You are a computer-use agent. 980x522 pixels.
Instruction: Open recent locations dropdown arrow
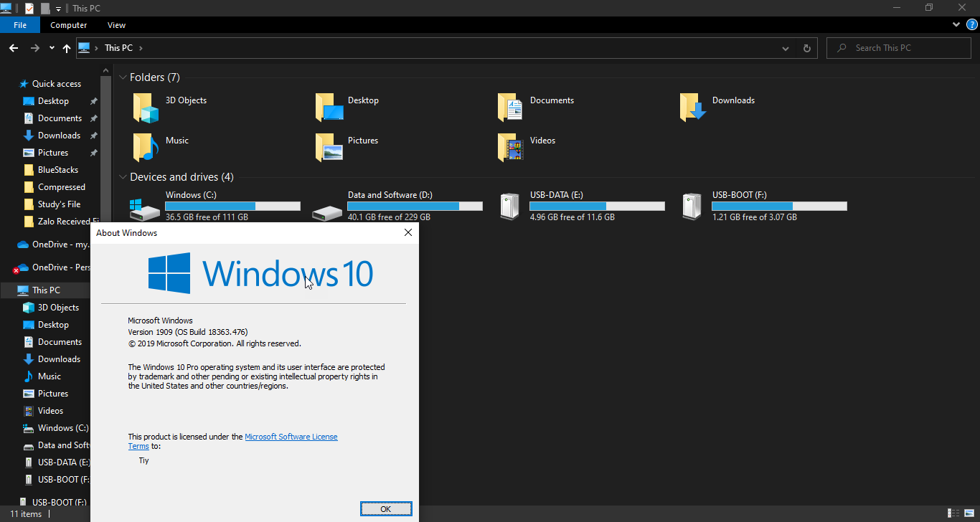tap(52, 48)
